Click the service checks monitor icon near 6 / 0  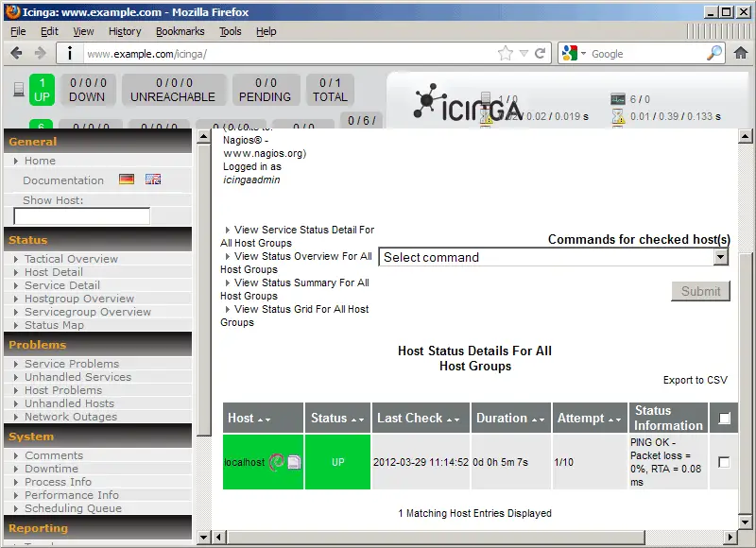(x=618, y=99)
